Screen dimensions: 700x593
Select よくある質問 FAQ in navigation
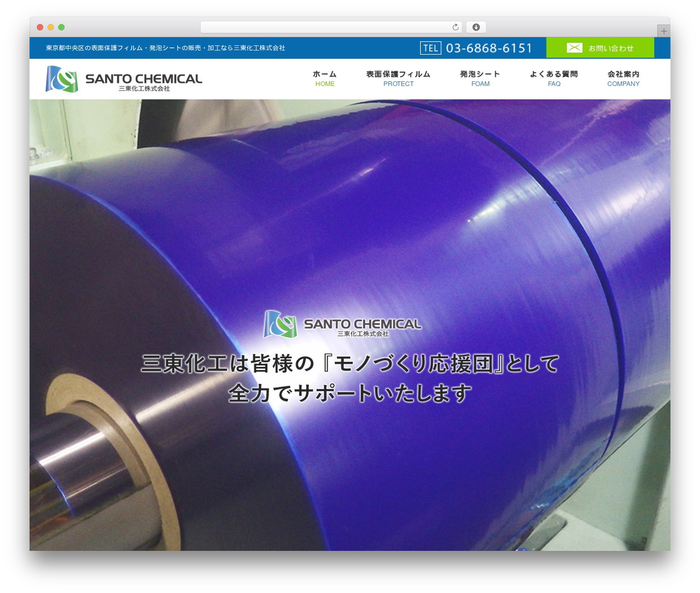[554, 78]
